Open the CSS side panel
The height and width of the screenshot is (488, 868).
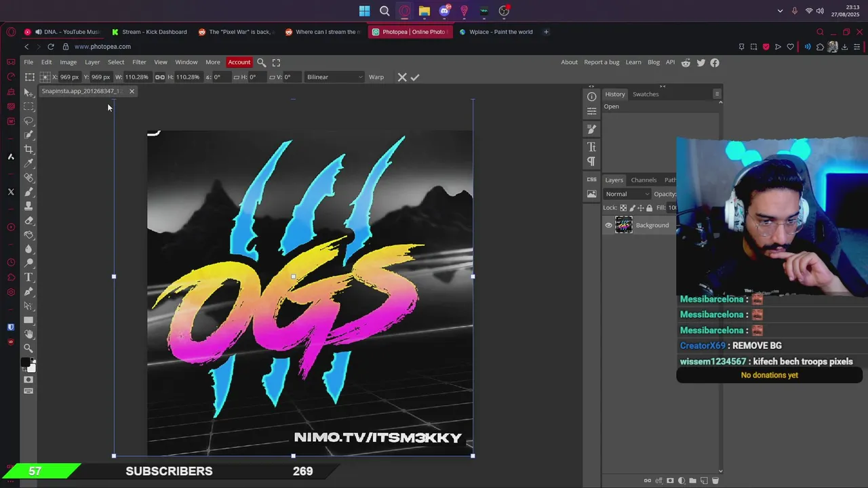591,180
